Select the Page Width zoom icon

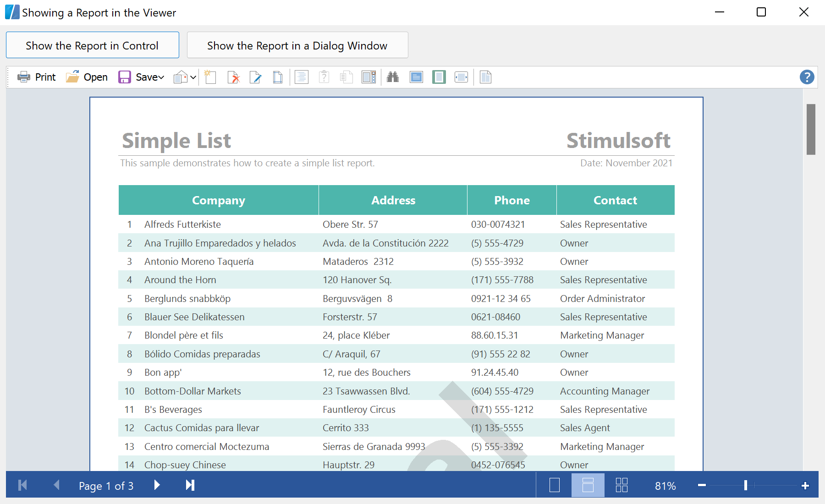(x=461, y=77)
